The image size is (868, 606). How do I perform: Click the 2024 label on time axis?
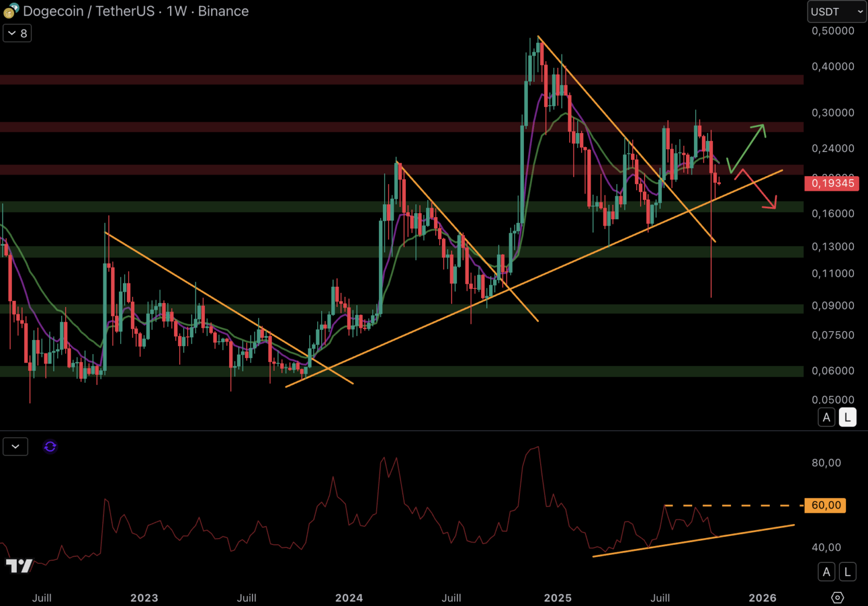click(349, 598)
